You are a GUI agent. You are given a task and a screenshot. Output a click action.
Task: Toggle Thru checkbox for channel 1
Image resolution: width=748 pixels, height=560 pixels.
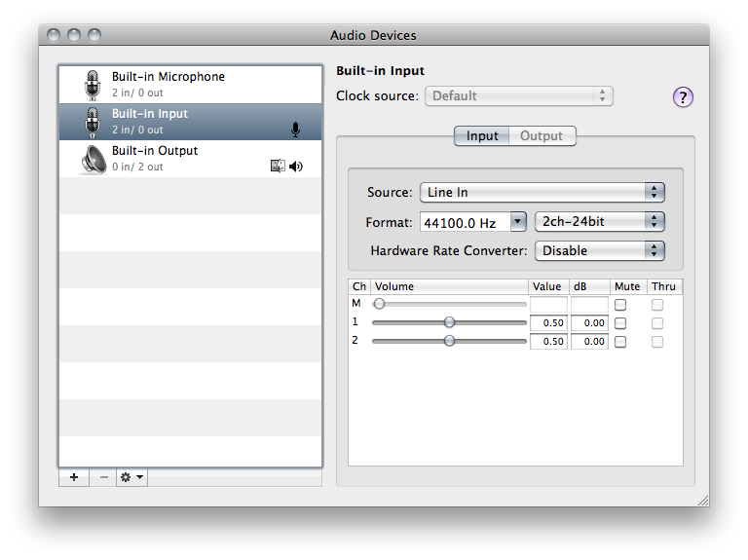pos(657,323)
